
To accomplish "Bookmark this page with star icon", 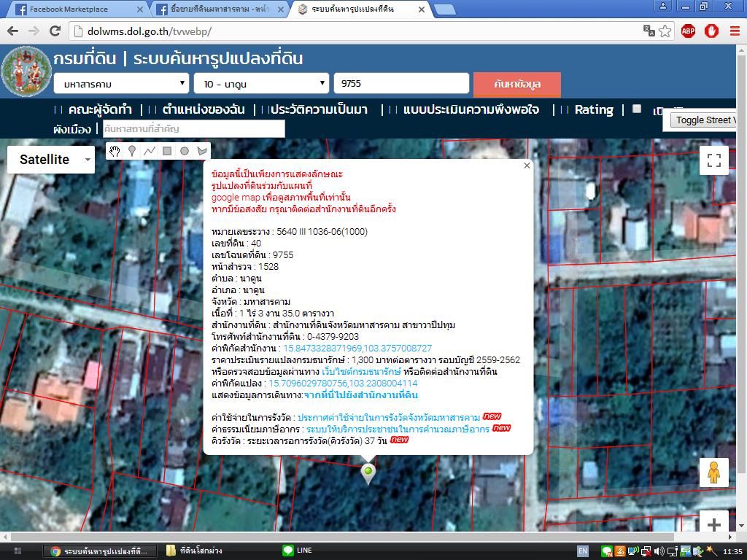I will click(x=665, y=31).
